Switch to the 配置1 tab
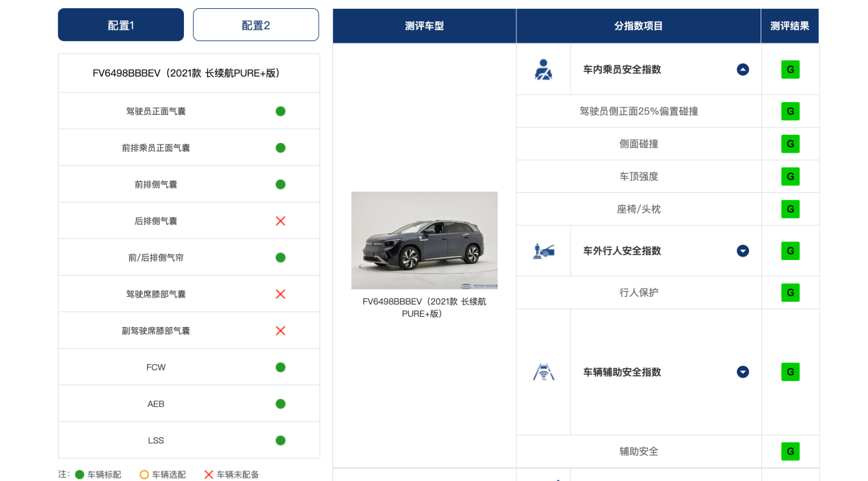 tap(121, 25)
